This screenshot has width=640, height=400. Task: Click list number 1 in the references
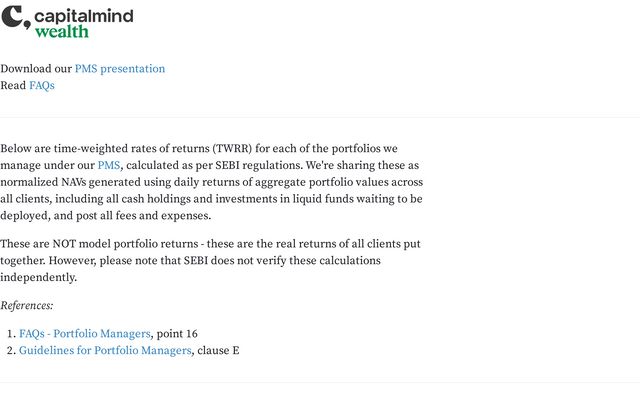click(10, 334)
